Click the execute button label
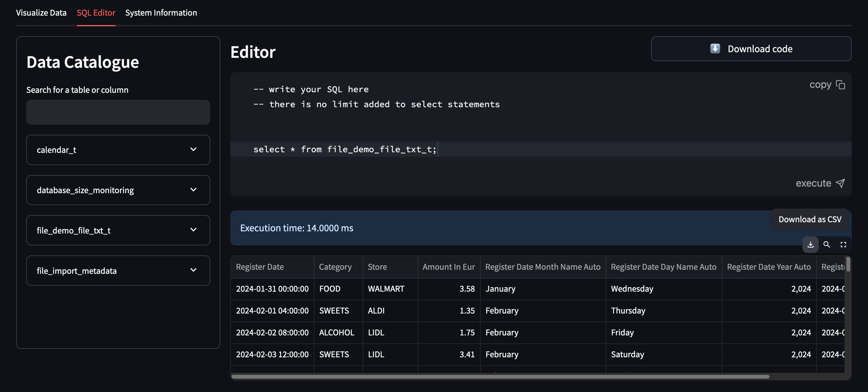This screenshot has width=868, height=392. [813, 183]
